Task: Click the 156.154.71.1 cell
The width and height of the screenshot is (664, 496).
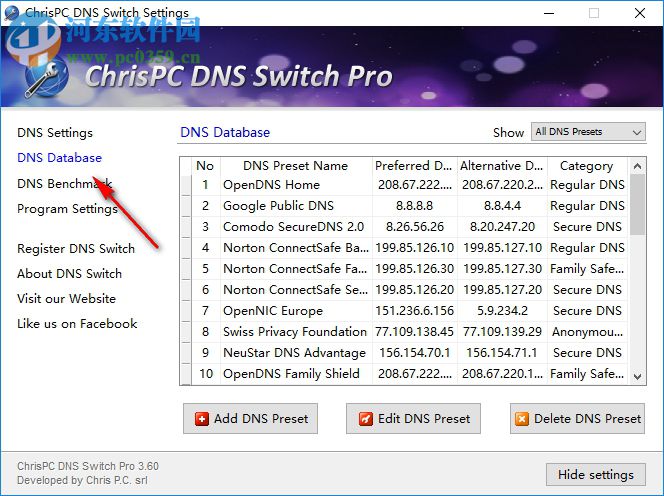Action: [x=502, y=353]
